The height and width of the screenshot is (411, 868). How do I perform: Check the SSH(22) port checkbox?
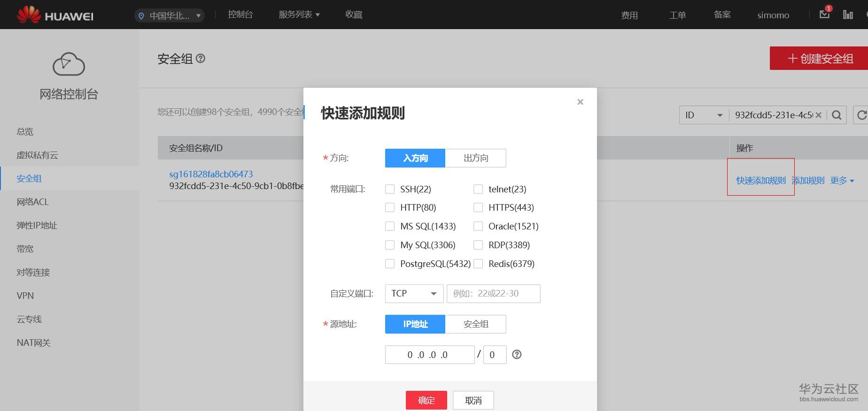[390, 189]
